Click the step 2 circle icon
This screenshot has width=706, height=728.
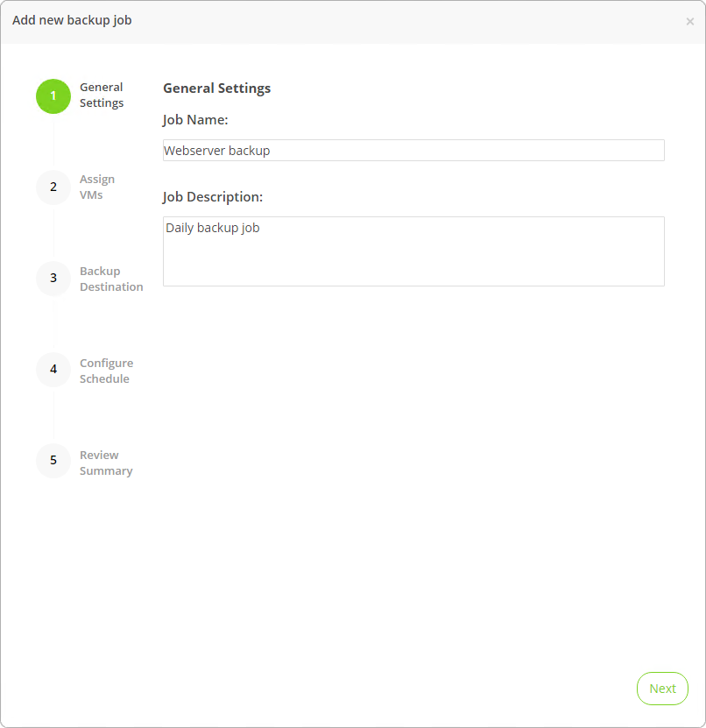53,187
